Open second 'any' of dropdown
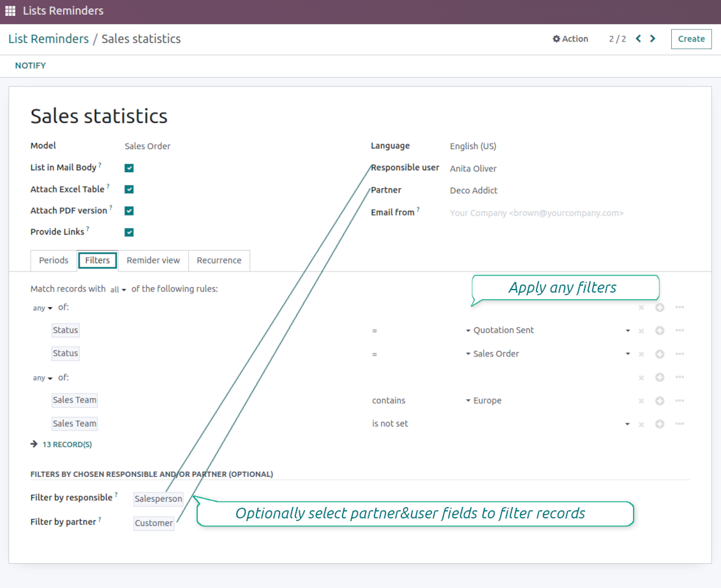The width and height of the screenshot is (721, 588). coord(42,378)
